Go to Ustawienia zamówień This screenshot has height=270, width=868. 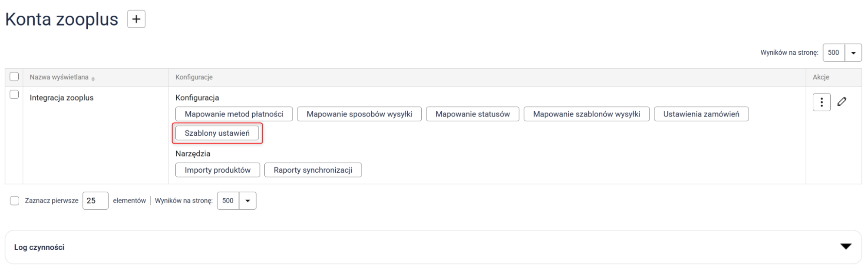coord(701,114)
